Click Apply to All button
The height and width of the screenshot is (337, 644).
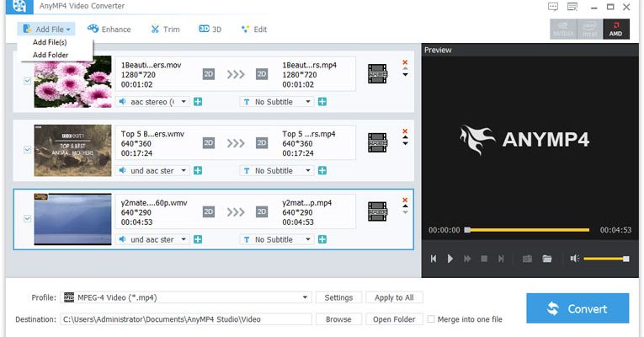pyautogui.click(x=394, y=297)
